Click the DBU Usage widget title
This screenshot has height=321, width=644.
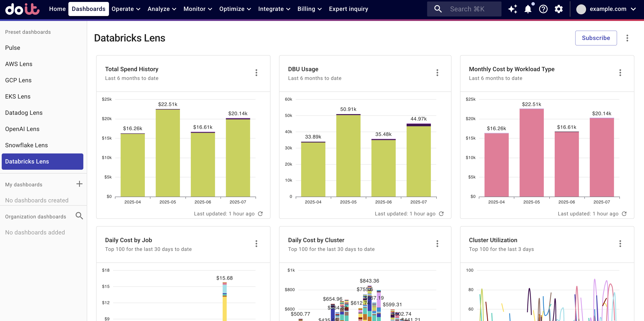303,69
